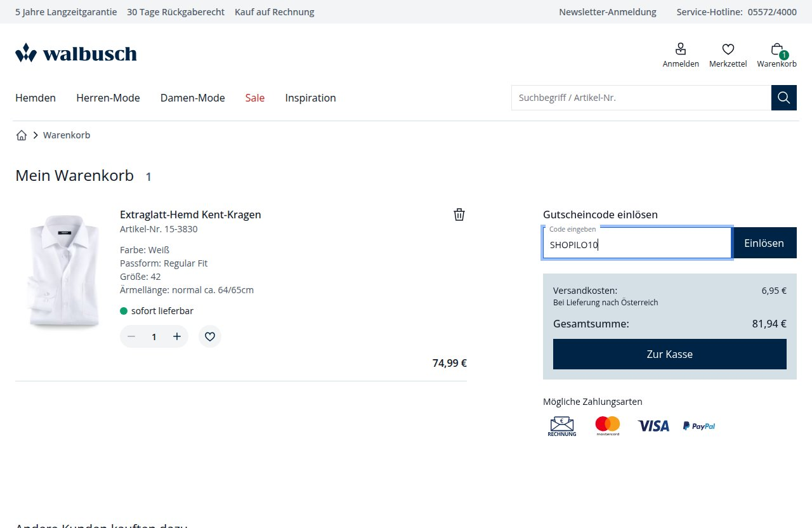The height and width of the screenshot is (528, 812).
Task: Open the Warenkorb bag icon
Action: [x=777, y=49]
